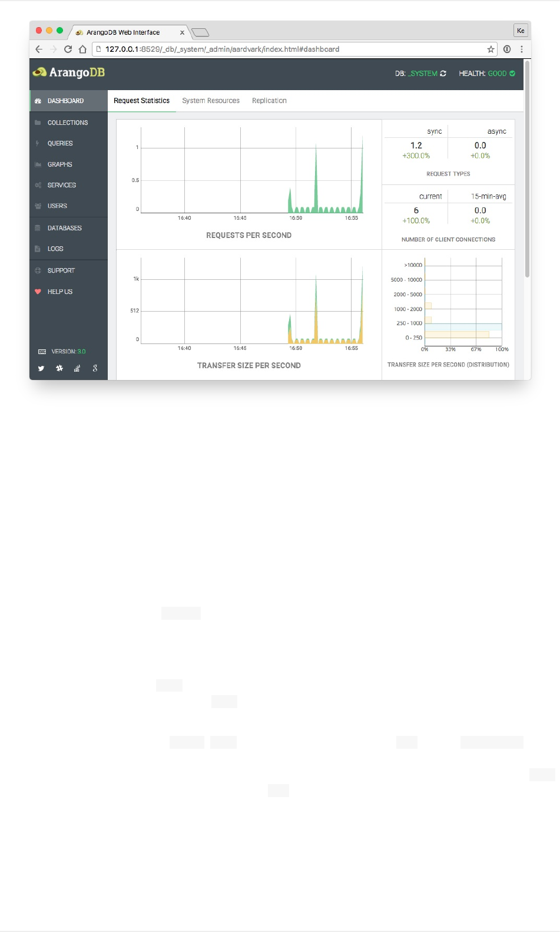The width and height of the screenshot is (560, 932).
Task: Click the NUMBER OF CLIENT CONNECTIONS label
Action: 448,240
